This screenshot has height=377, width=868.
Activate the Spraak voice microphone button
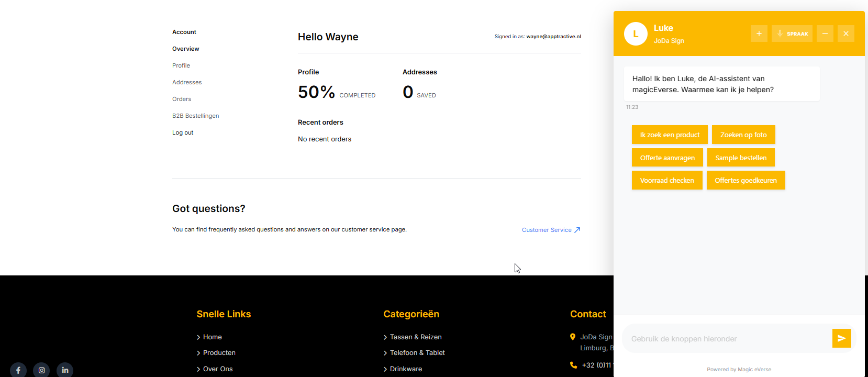pyautogui.click(x=792, y=34)
